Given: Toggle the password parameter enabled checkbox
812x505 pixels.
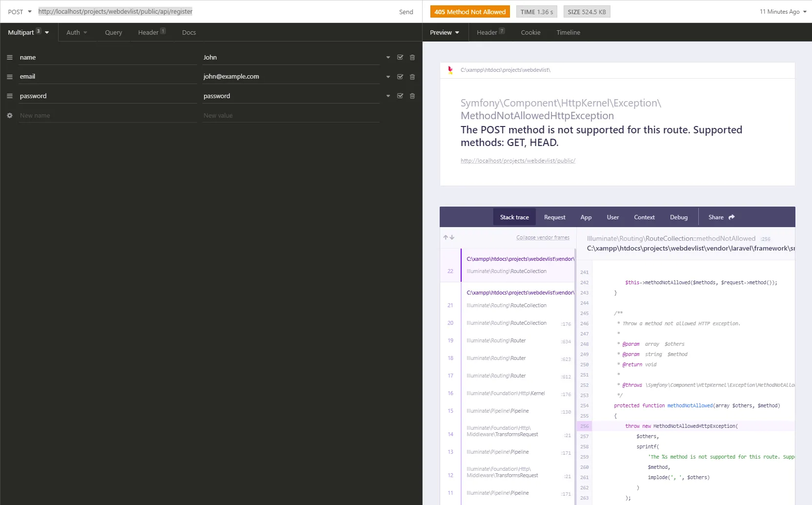Looking at the screenshot, I should pos(400,96).
